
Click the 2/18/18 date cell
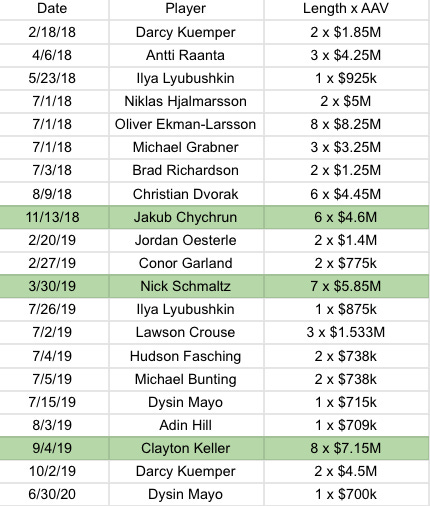(52, 32)
